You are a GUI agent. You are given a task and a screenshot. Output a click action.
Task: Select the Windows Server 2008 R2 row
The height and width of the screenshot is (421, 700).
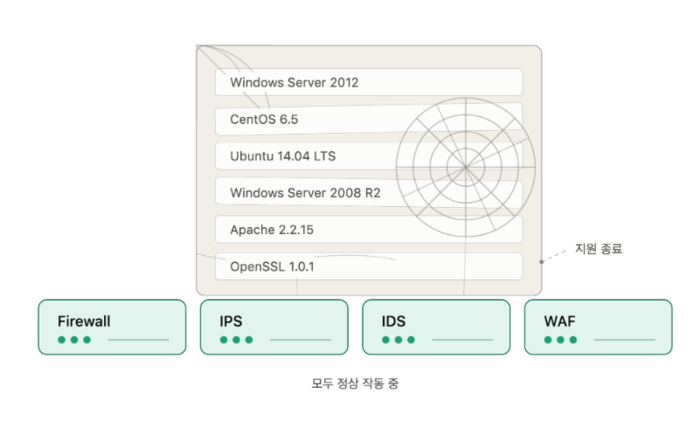pos(369,192)
